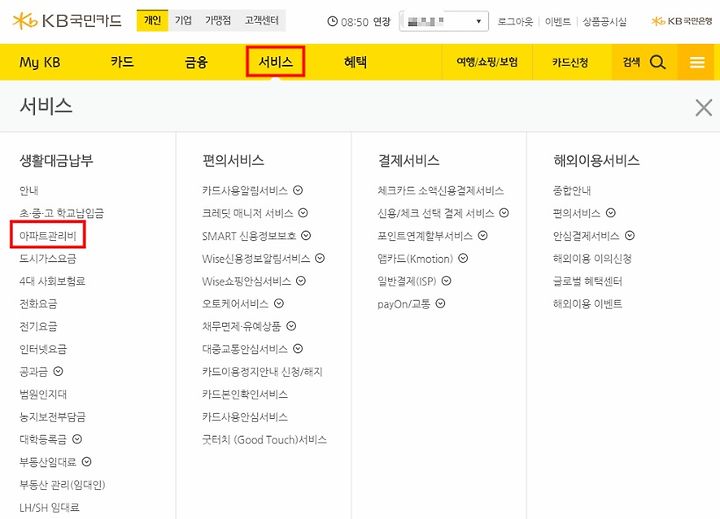Close the 서비스 menu panel
The image size is (720, 519).
click(x=703, y=108)
